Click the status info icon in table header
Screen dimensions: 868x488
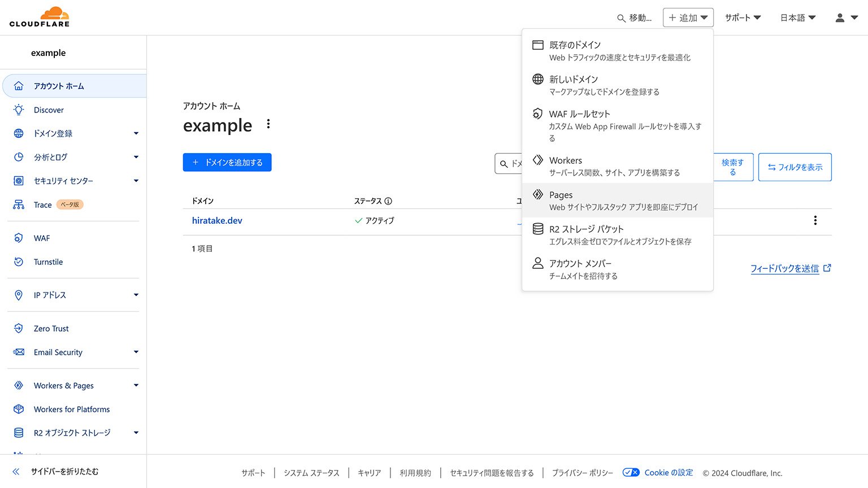(x=388, y=201)
